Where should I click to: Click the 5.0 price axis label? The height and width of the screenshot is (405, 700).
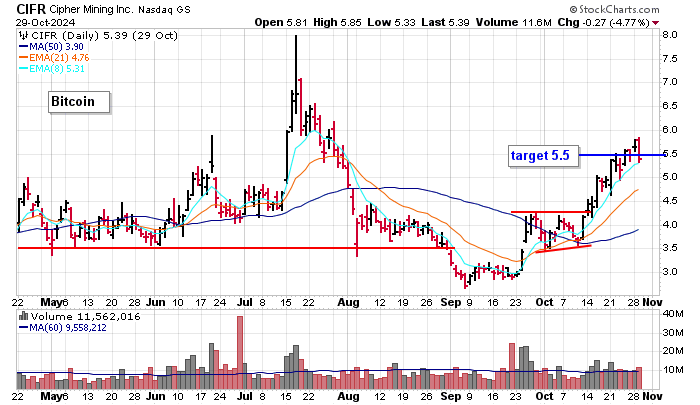pyautogui.click(x=670, y=177)
